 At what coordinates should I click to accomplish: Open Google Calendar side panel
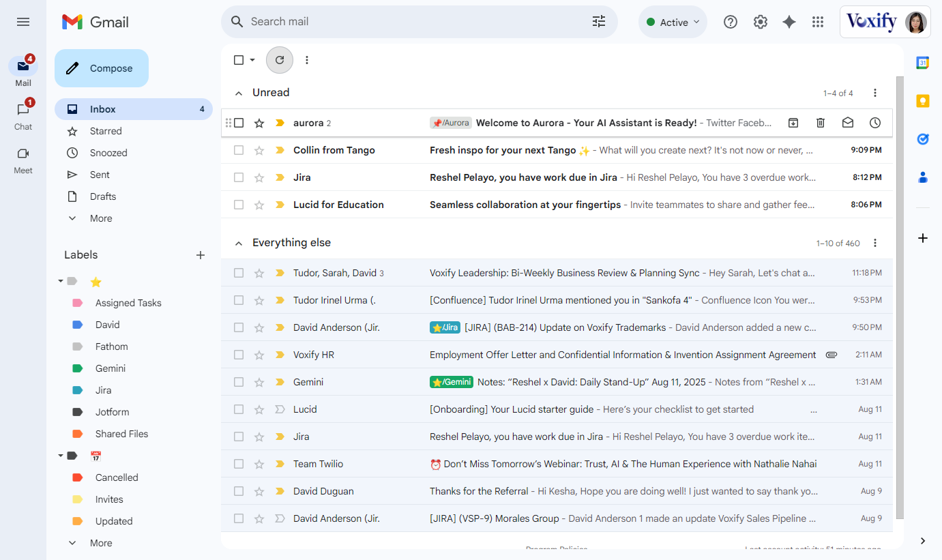click(x=923, y=63)
